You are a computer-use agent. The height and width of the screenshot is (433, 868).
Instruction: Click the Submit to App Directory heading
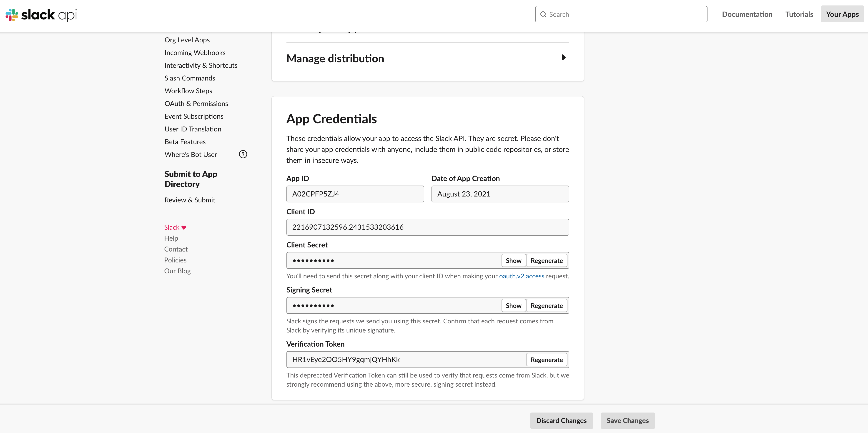pos(191,179)
